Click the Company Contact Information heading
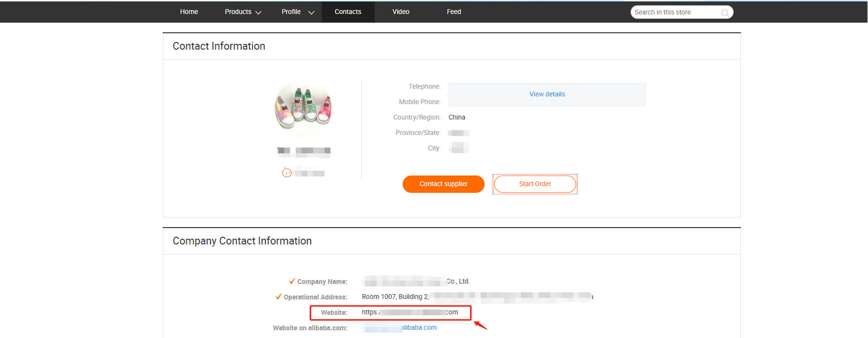This screenshot has width=868, height=338. coord(242,241)
